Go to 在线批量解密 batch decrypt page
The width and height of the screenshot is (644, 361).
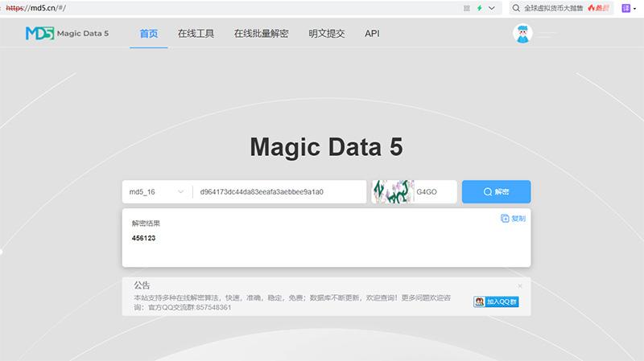click(261, 34)
